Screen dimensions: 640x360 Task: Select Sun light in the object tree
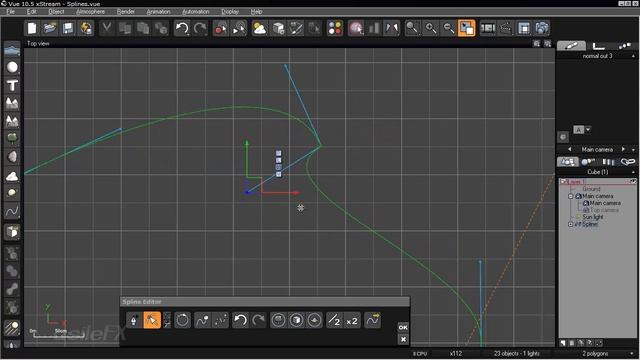593,217
